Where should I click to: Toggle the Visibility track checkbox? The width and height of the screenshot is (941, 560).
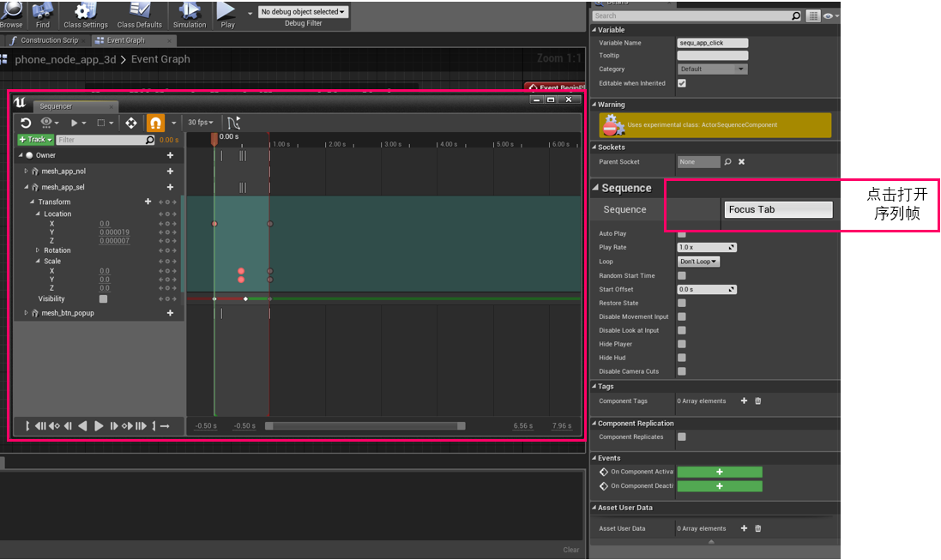(104, 299)
